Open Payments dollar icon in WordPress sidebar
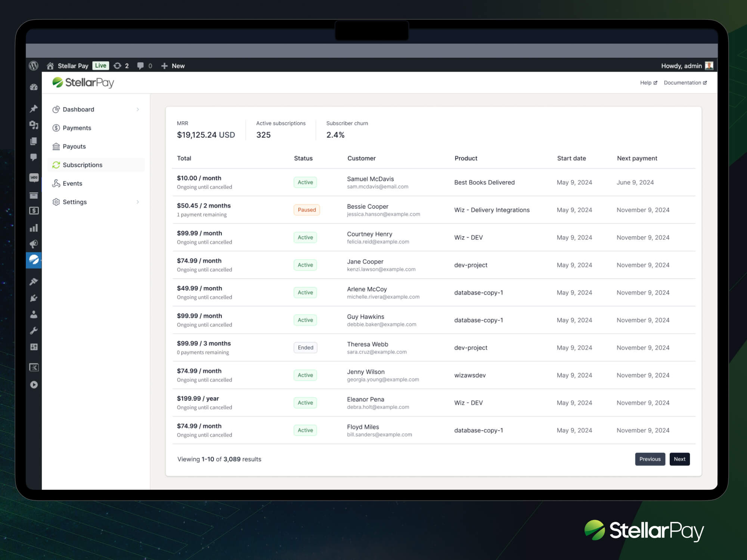Viewport: 747px width, 560px height. 34,211
